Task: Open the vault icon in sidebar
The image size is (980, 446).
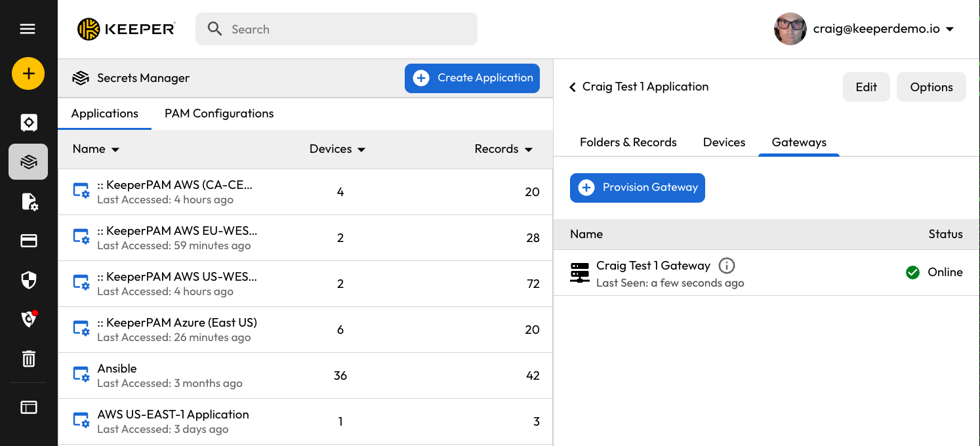Action: pyautogui.click(x=28, y=123)
